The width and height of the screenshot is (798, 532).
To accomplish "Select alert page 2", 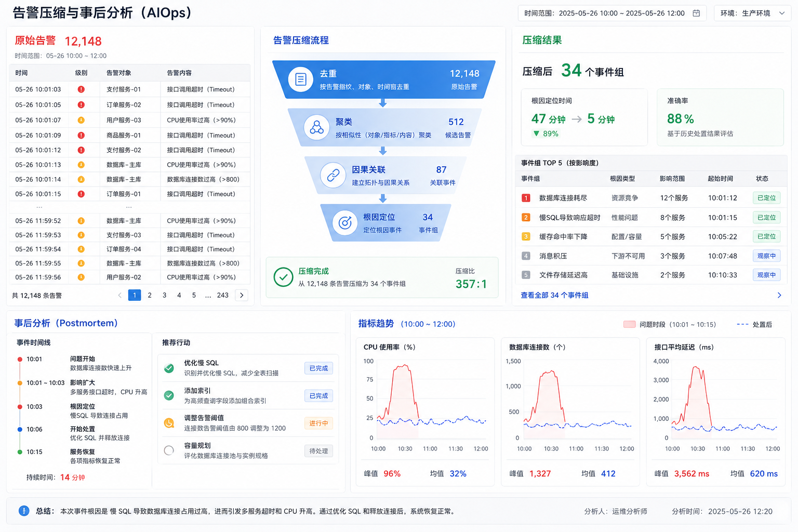I will pos(150,295).
